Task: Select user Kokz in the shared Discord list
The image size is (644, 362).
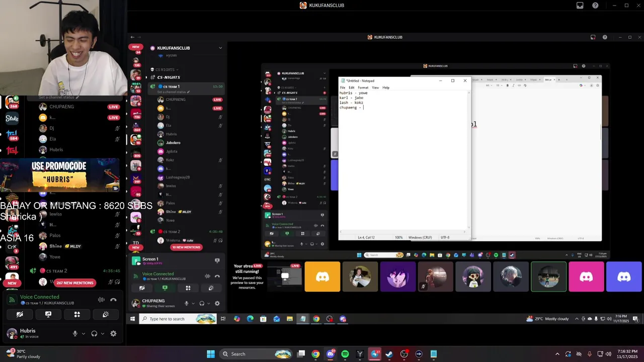Action: (x=170, y=160)
